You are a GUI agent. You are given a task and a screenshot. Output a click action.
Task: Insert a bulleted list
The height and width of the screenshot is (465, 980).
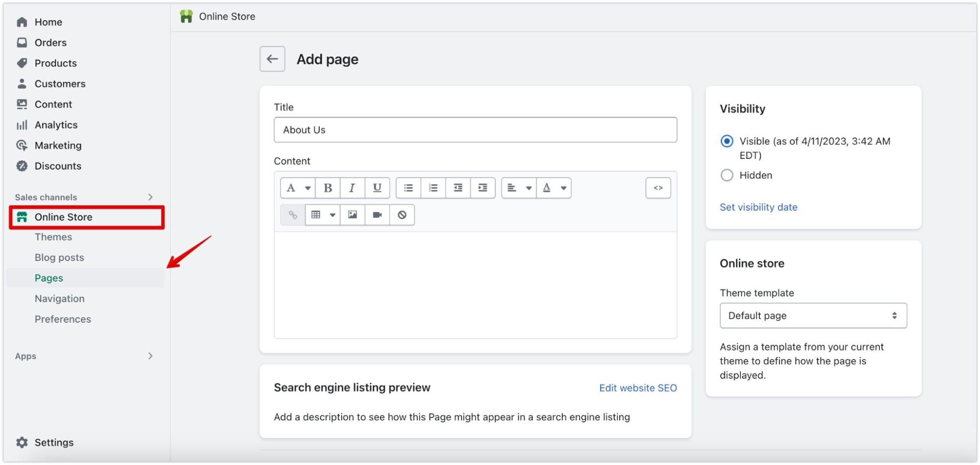click(408, 187)
